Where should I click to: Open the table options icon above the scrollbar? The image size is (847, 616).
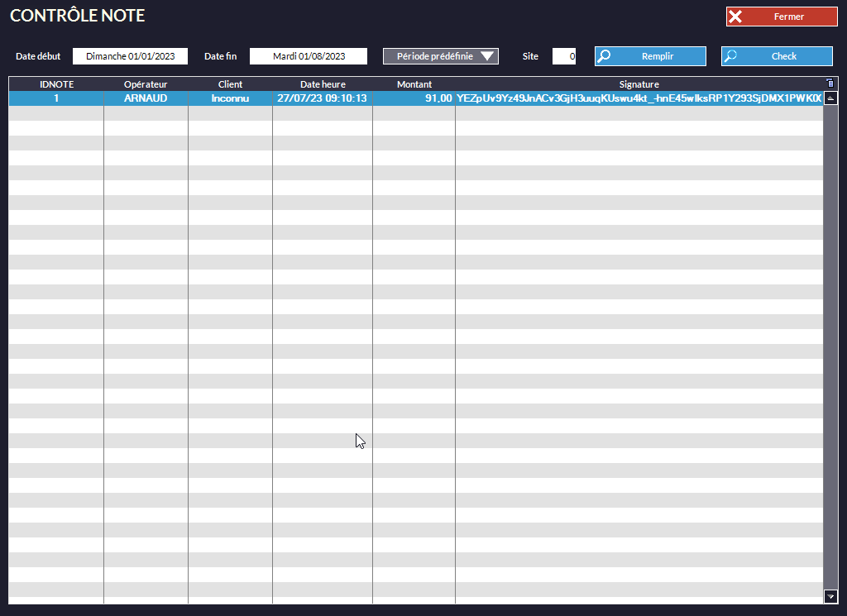click(830, 84)
